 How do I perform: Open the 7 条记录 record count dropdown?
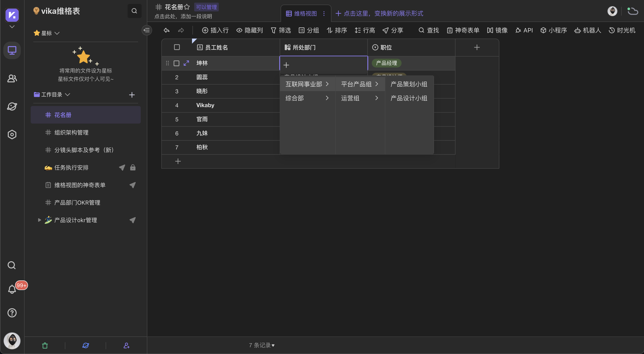[x=262, y=345]
